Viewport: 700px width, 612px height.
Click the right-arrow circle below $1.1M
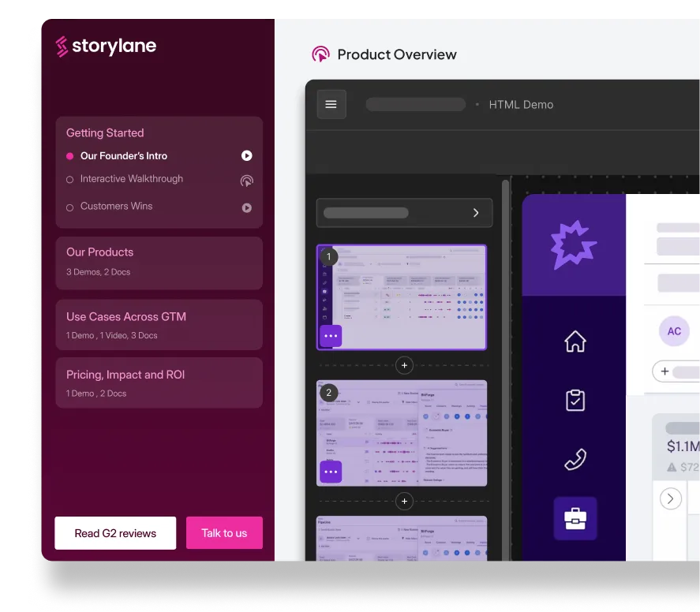670,498
